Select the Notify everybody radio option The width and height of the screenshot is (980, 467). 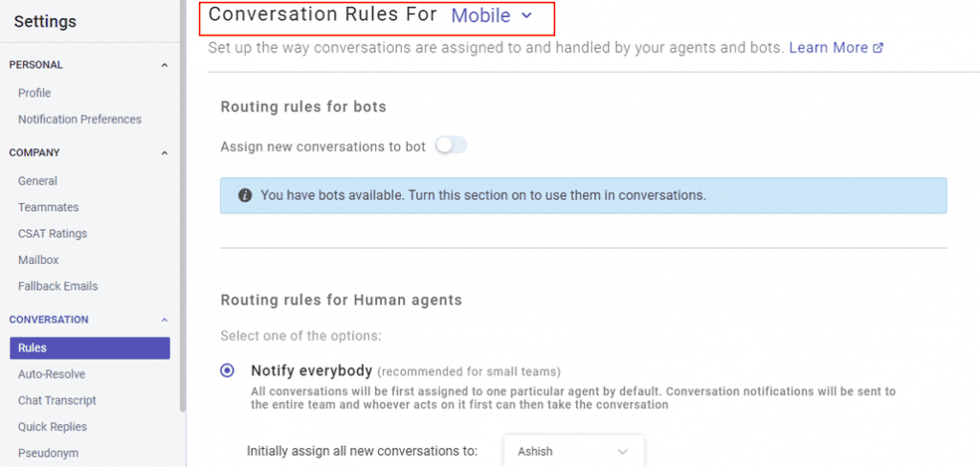[x=228, y=370]
